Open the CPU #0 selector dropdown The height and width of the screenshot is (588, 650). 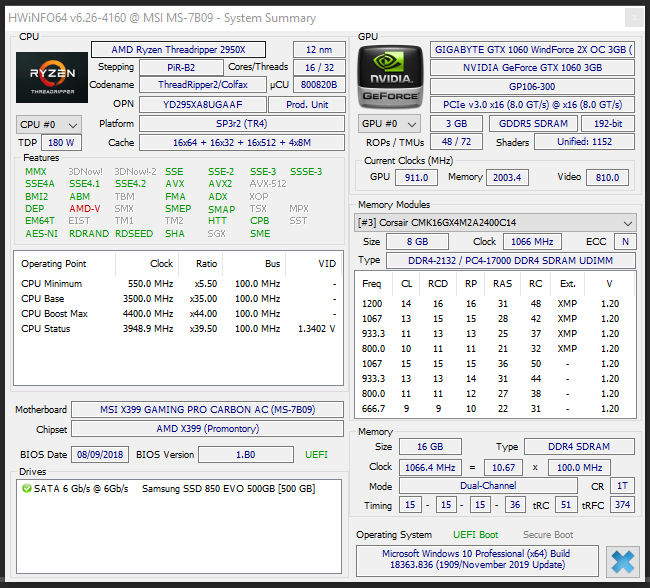coord(49,124)
